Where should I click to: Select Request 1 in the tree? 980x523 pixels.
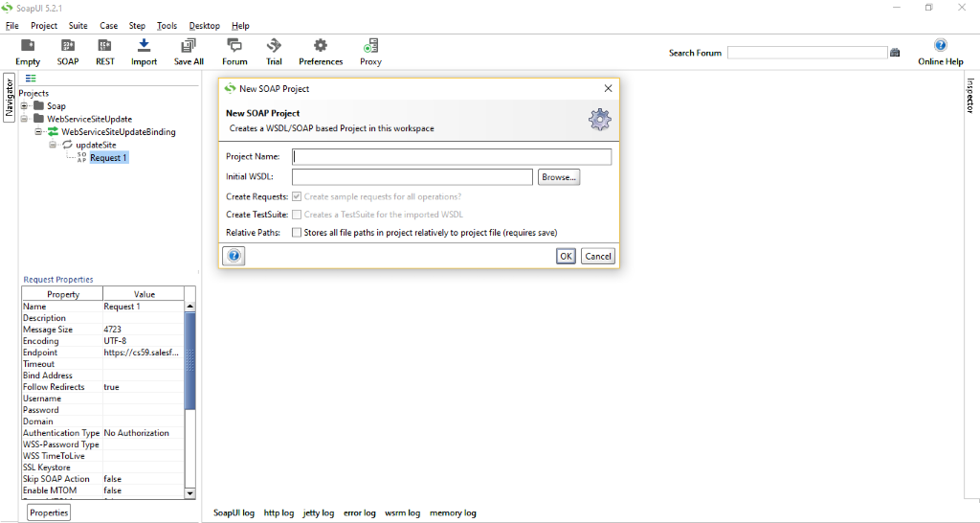[109, 158]
